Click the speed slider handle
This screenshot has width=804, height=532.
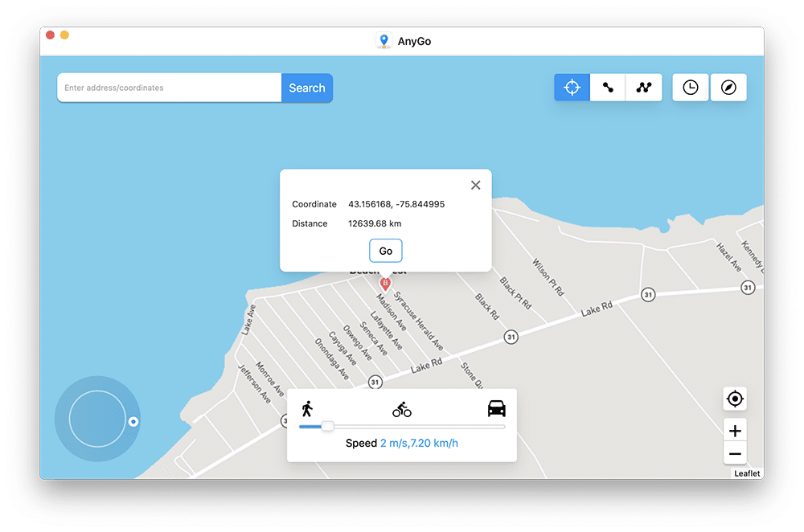click(x=328, y=426)
